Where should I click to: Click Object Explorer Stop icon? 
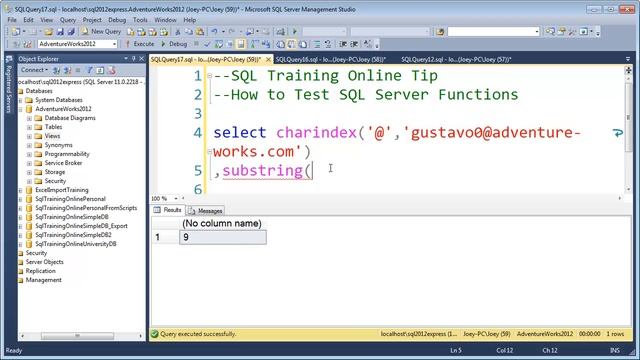[x=78, y=70]
